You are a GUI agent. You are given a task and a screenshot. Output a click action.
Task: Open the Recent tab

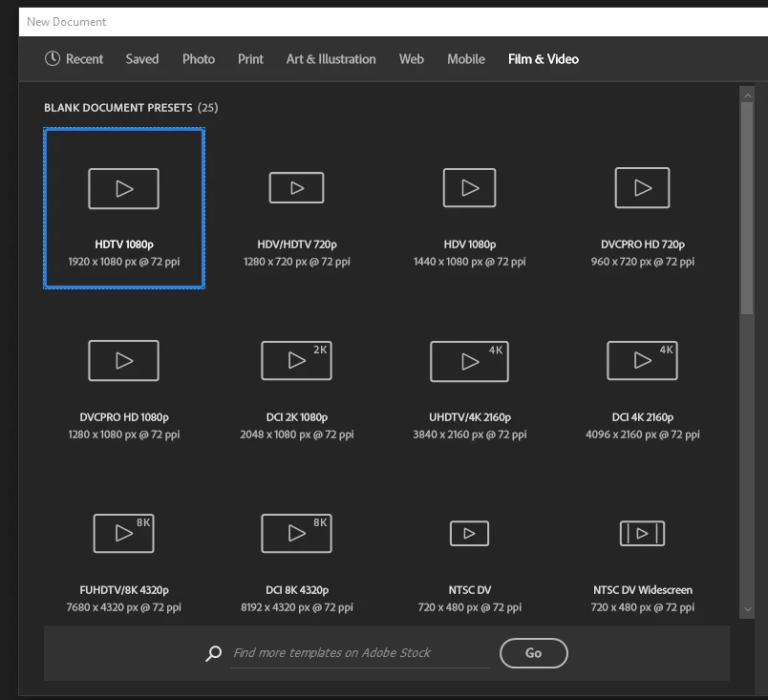click(x=84, y=59)
